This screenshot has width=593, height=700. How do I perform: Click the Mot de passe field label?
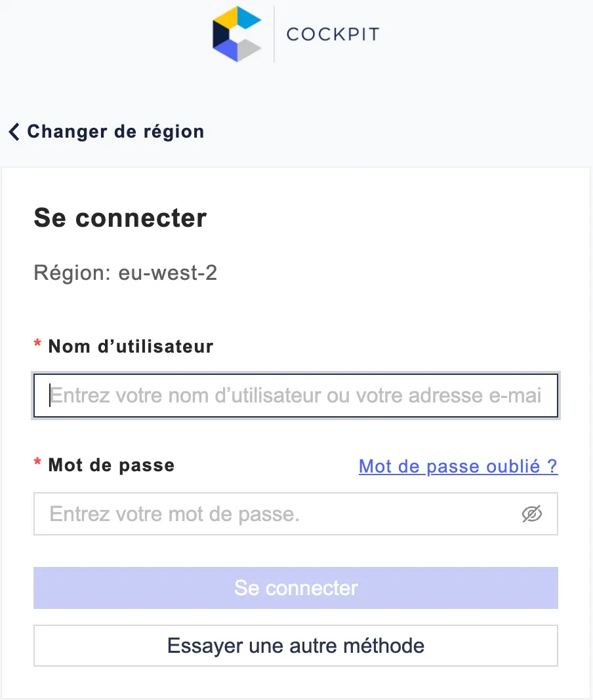pyautogui.click(x=112, y=465)
